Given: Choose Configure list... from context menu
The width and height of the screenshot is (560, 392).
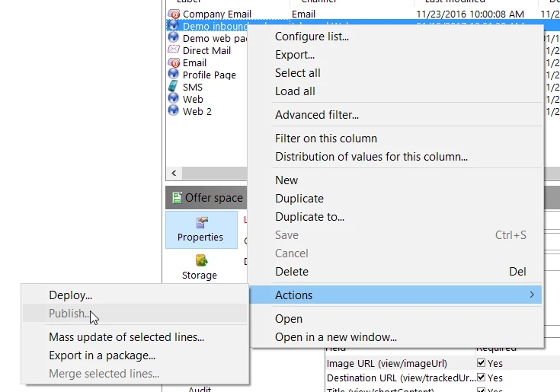Looking at the screenshot, I should click(x=312, y=37).
